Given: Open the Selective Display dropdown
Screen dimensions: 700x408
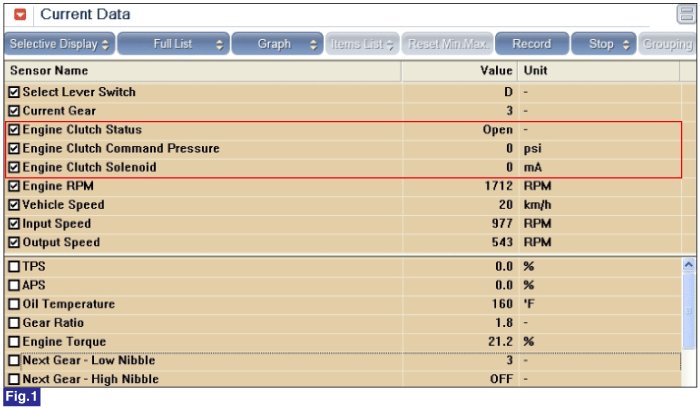Looking at the screenshot, I should pos(59,44).
